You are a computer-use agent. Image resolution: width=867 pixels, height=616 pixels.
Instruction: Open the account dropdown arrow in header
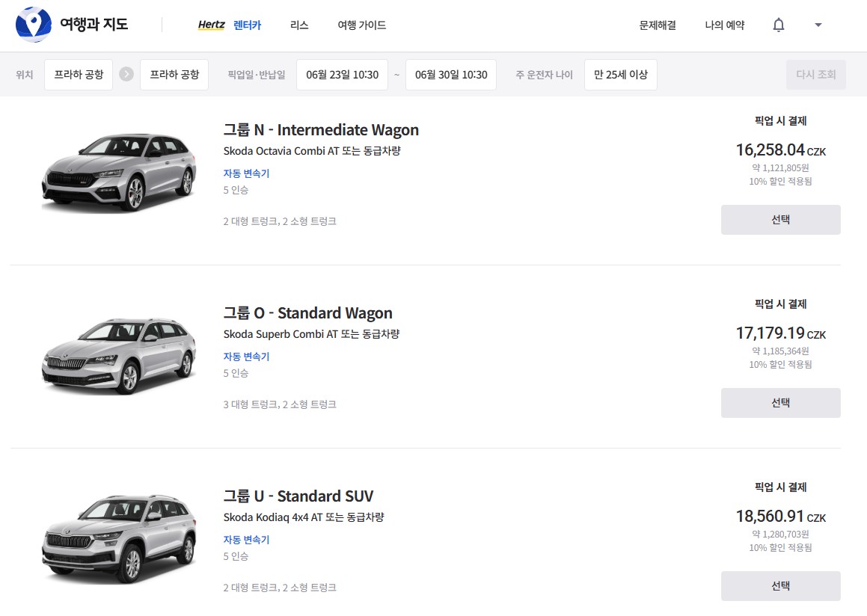(818, 25)
